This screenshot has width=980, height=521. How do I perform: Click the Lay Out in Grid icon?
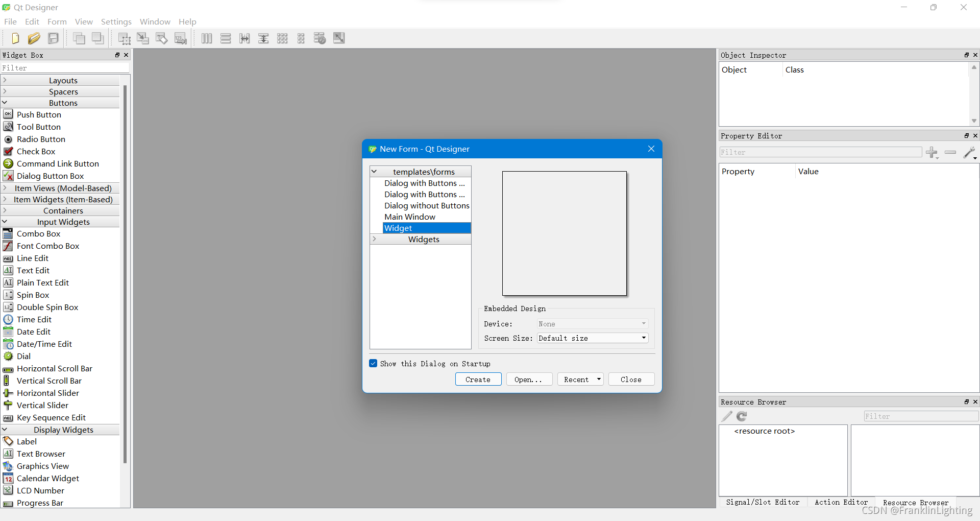tap(282, 38)
